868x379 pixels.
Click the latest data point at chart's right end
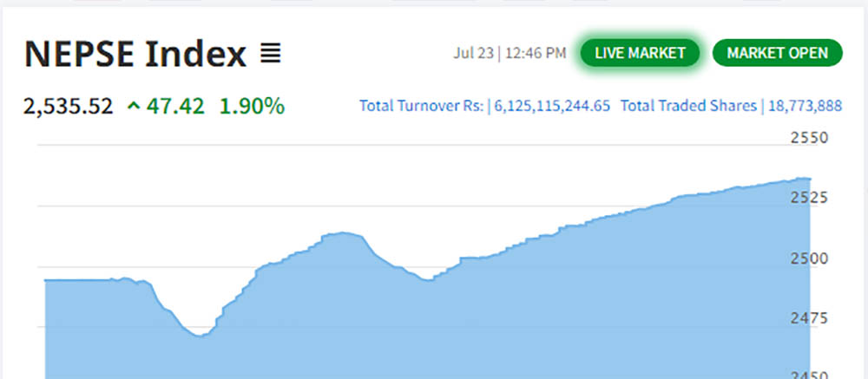(808, 179)
